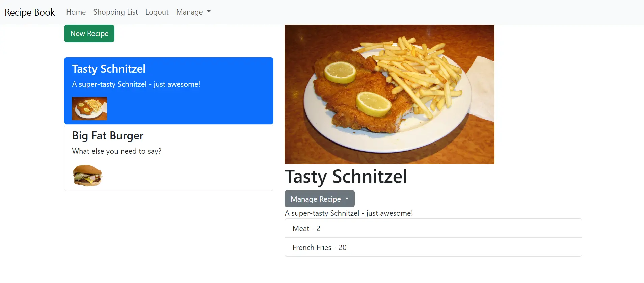Select the Tasty Schnitzel recipe card

169,91
